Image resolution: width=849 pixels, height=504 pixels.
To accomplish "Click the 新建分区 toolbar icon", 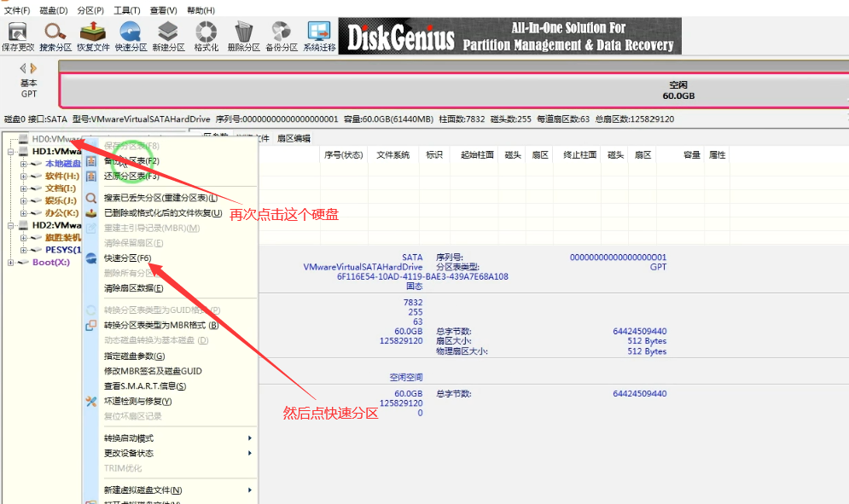I will [168, 37].
